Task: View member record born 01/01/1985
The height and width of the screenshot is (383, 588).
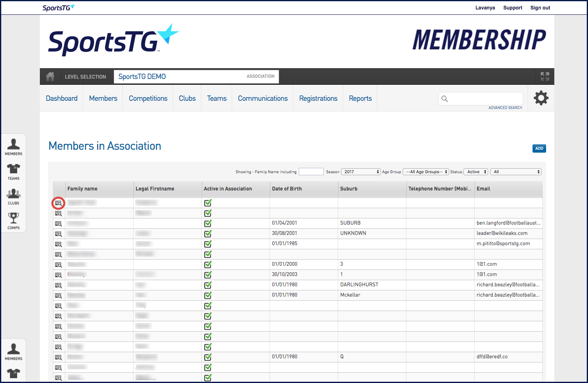Action: [58, 244]
